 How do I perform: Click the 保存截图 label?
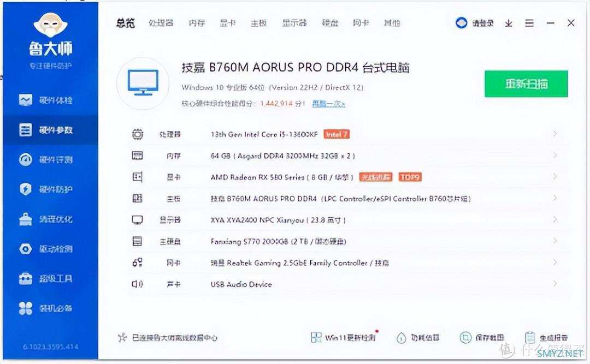point(489,338)
